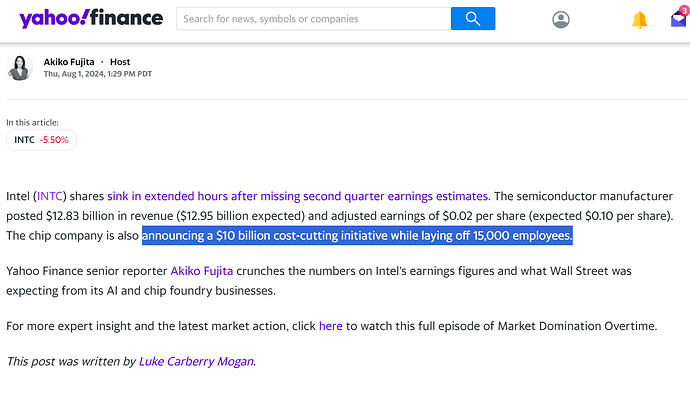Focus the news and symbols search field
The width and height of the screenshot is (690, 393).
(314, 18)
